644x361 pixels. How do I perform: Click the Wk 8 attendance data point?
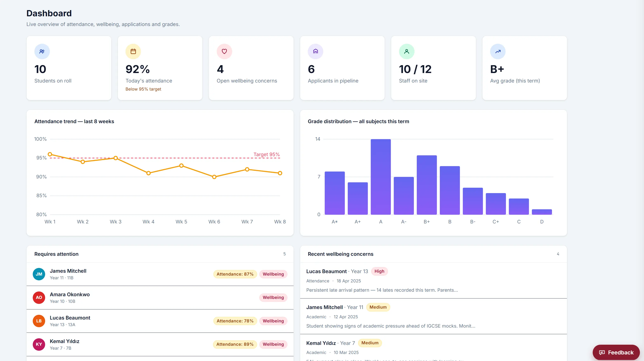[x=280, y=173]
